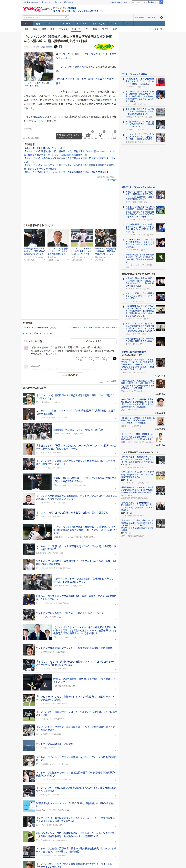
Task: Click the top web search button
Action: tap(161, 2)
